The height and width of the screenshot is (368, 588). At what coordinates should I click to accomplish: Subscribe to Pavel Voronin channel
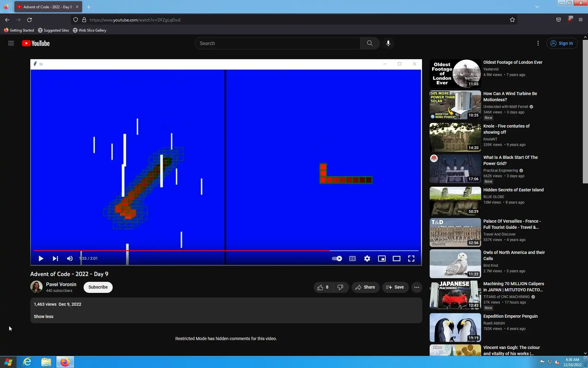point(98,287)
